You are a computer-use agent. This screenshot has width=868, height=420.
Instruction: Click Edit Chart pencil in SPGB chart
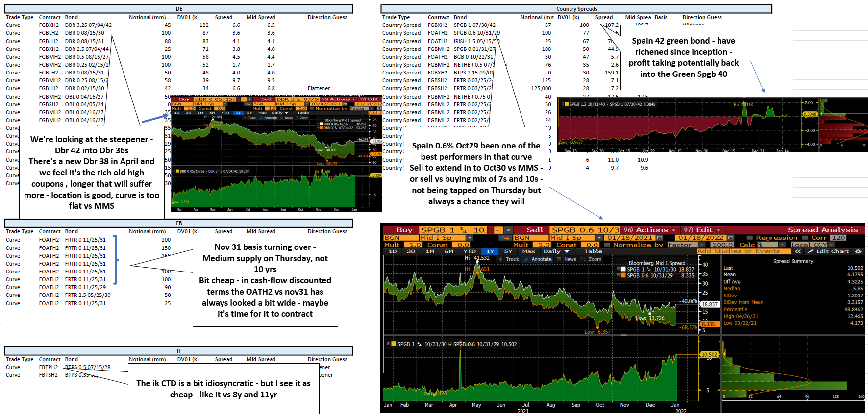pos(828,251)
